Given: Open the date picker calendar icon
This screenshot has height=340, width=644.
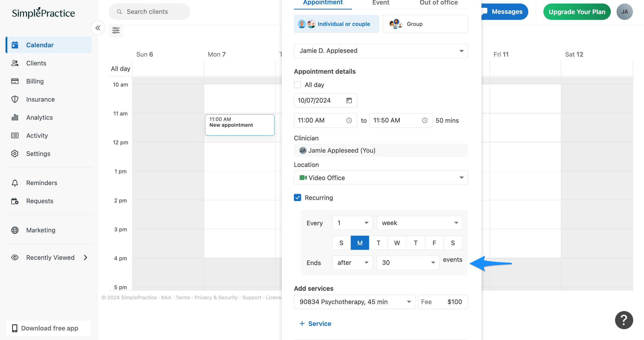Looking at the screenshot, I should [349, 100].
